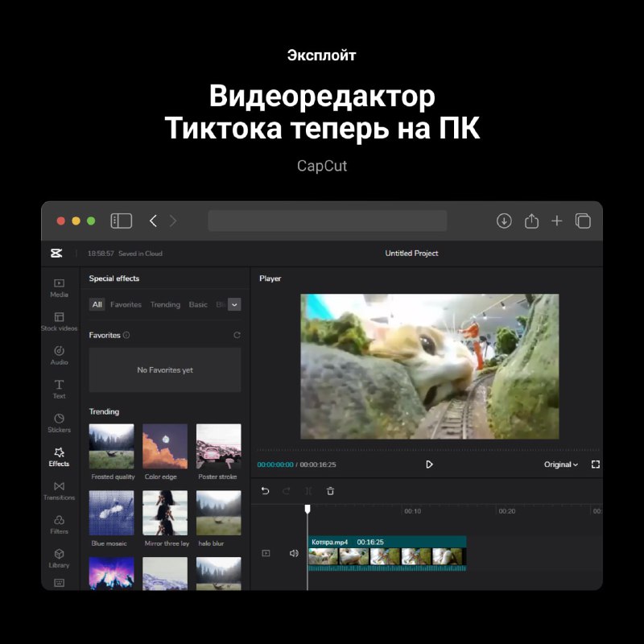
Task: Click the 00:10 mark on timeline ruler
Action: [x=412, y=511]
